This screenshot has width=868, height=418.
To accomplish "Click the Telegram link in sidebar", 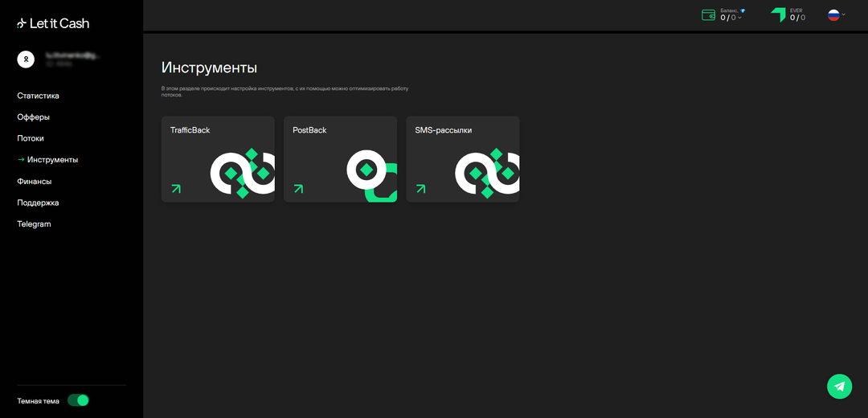I will click(x=34, y=224).
